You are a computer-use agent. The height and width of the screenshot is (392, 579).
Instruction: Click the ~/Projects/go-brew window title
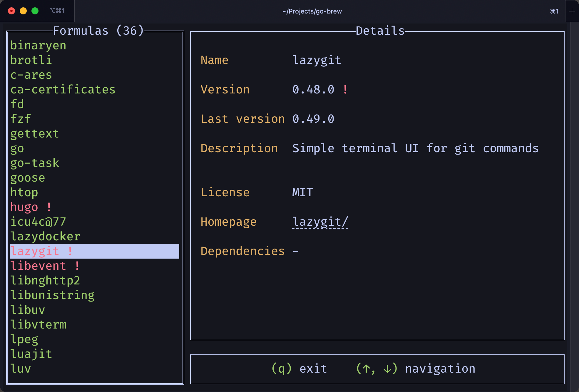click(x=312, y=11)
